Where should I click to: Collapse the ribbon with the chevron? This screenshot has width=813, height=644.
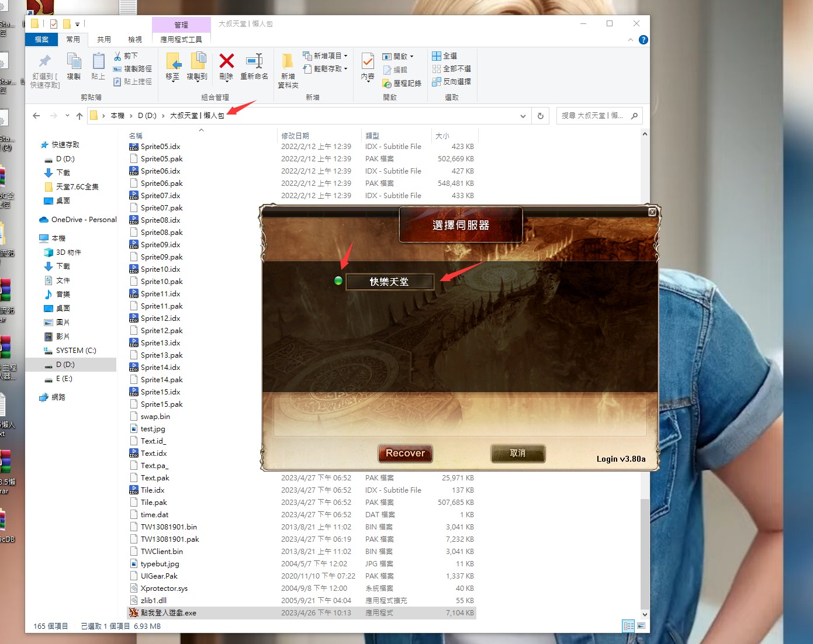click(x=631, y=40)
